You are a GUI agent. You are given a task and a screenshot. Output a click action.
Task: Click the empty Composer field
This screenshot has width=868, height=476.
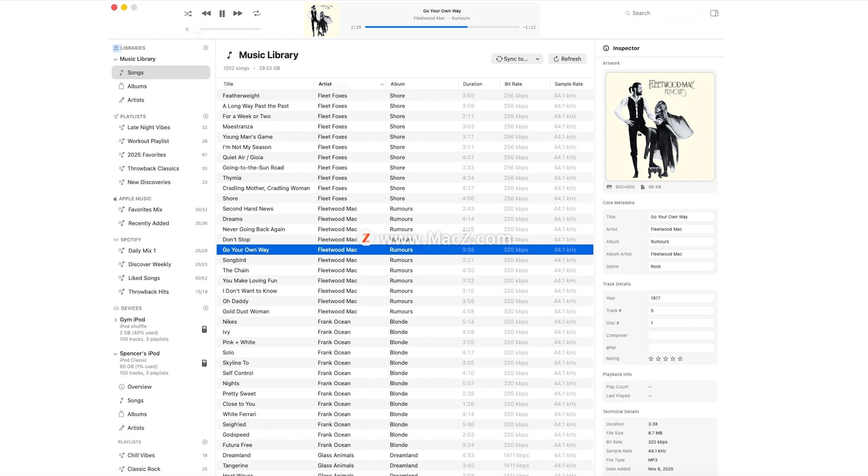pyautogui.click(x=681, y=336)
